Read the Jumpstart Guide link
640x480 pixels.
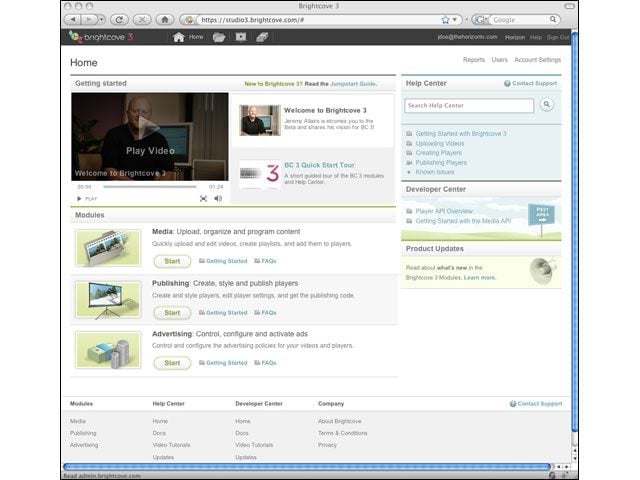(x=353, y=84)
